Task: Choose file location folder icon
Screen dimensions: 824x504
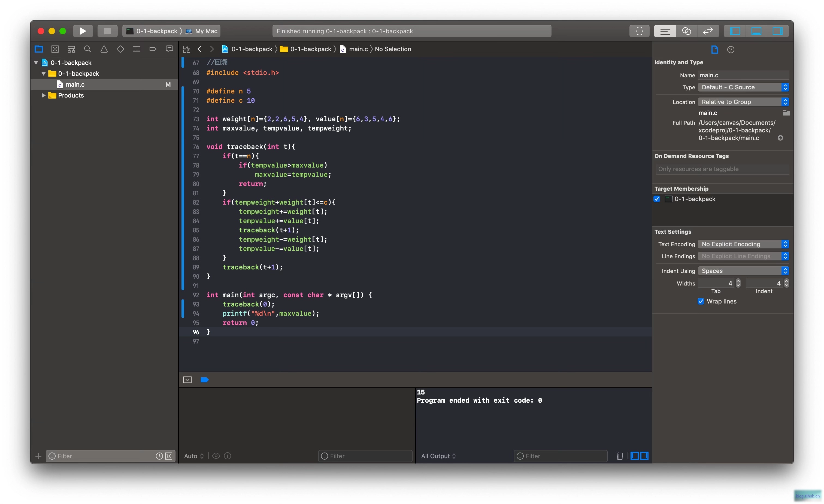Action: click(786, 113)
